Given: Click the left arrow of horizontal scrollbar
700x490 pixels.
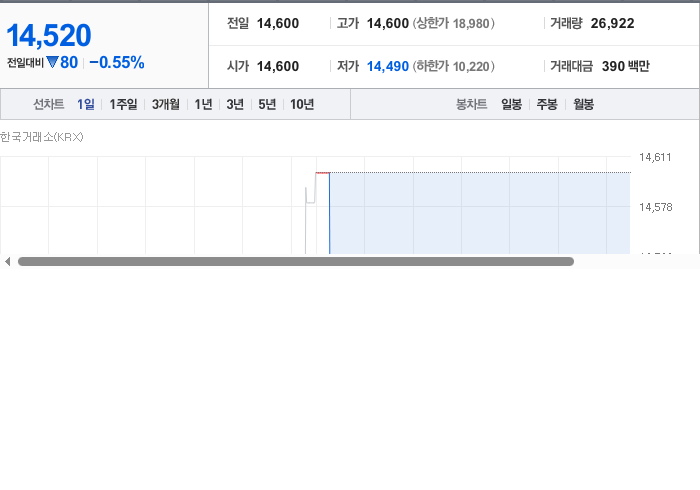Looking at the screenshot, I should [x=7, y=262].
